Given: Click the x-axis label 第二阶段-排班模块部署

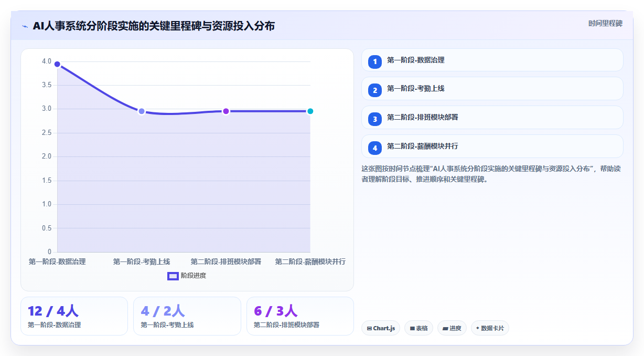Looking at the screenshot, I should 226,261.
